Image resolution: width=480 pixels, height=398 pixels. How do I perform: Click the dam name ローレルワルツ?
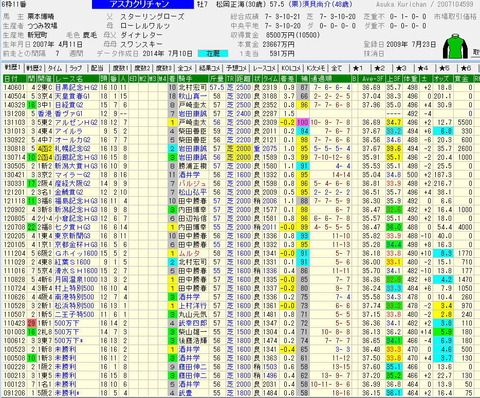coord(145,26)
